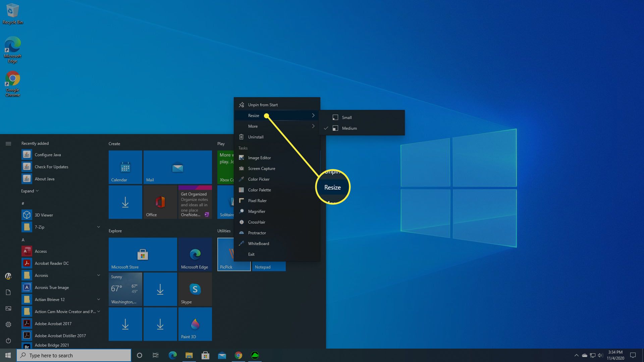Select Small tile resize option
The image size is (644, 362).
[x=347, y=117]
